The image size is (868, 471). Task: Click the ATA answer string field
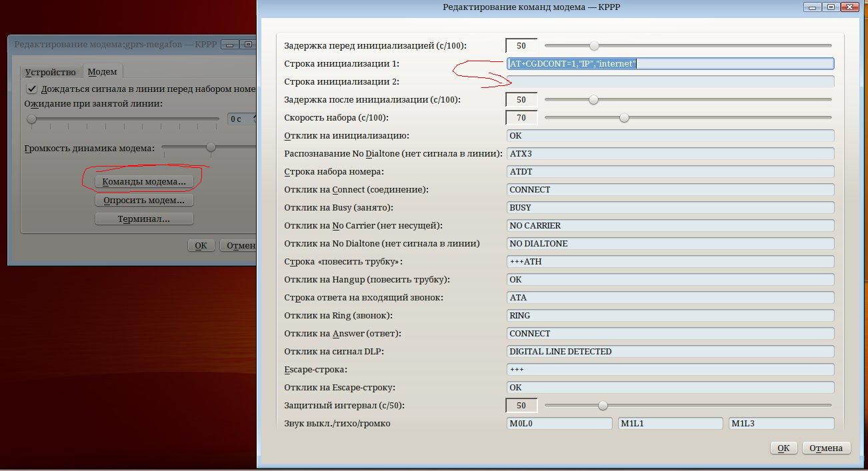tap(670, 298)
